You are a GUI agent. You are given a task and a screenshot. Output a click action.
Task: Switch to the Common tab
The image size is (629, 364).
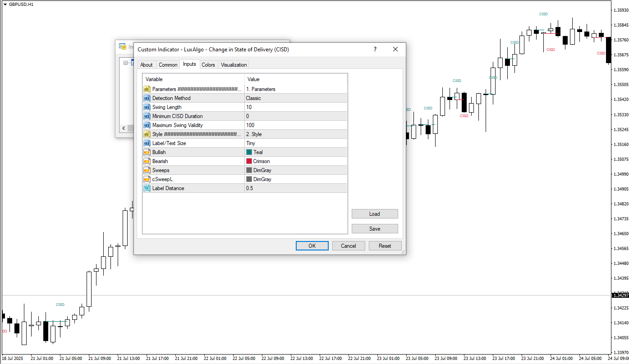click(x=168, y=65)
